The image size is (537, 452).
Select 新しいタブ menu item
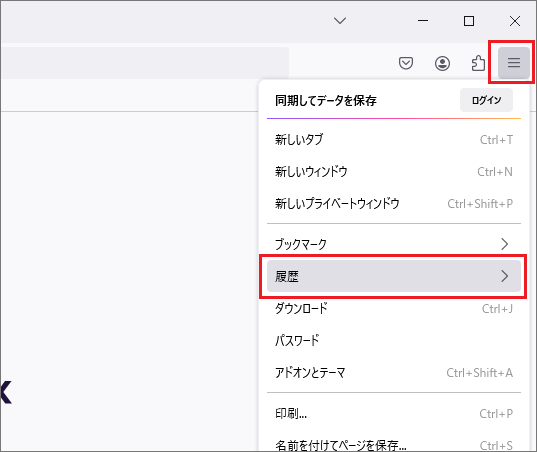coord(394,140)
